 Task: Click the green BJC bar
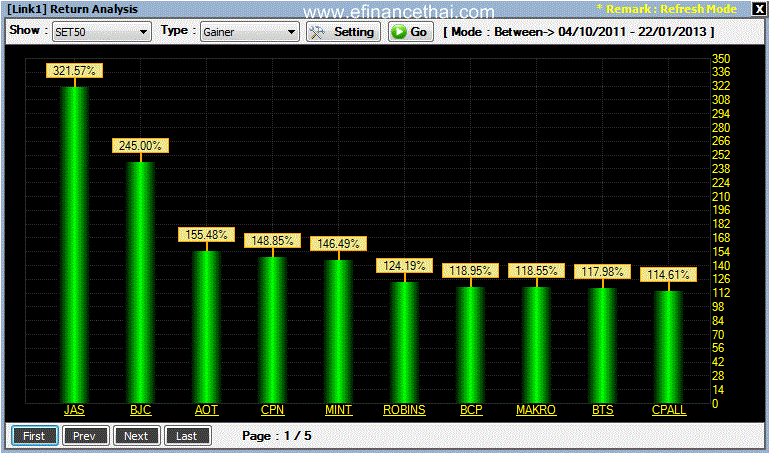click(140, 283)
